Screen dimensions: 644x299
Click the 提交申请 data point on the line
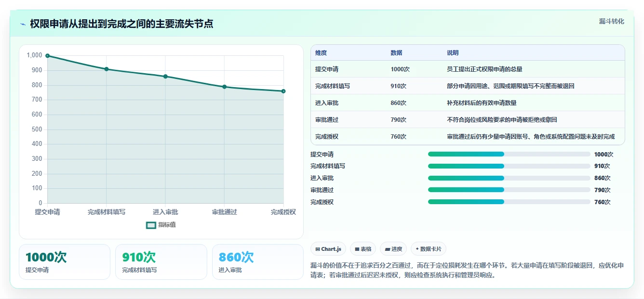(47, 56)
